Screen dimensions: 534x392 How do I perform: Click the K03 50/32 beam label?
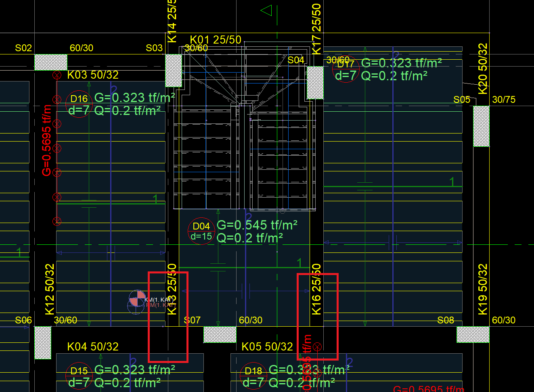93,75
